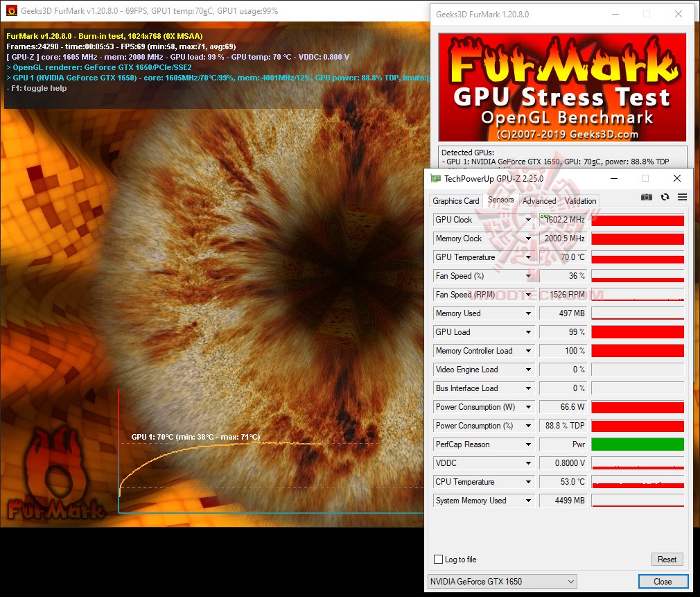Open the PerfCap Reason dropdown
This screenshot has width=700, height=597.
tap(528, 444)
